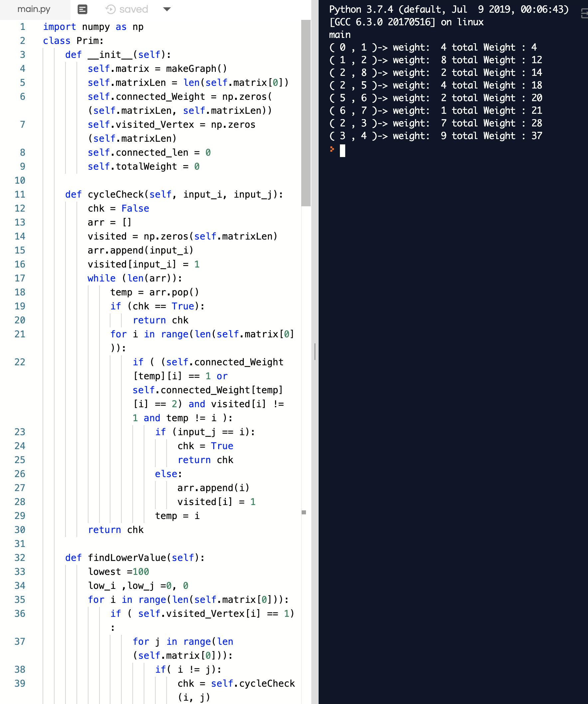
Task: Click 'def findLowerValue(self):' definition
Action: point(135,558)
